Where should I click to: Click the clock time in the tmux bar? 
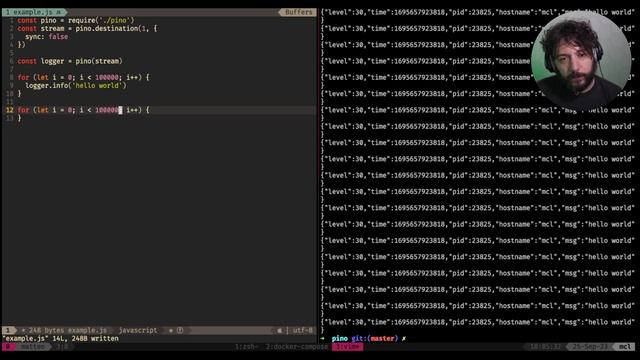pos(544,347)
